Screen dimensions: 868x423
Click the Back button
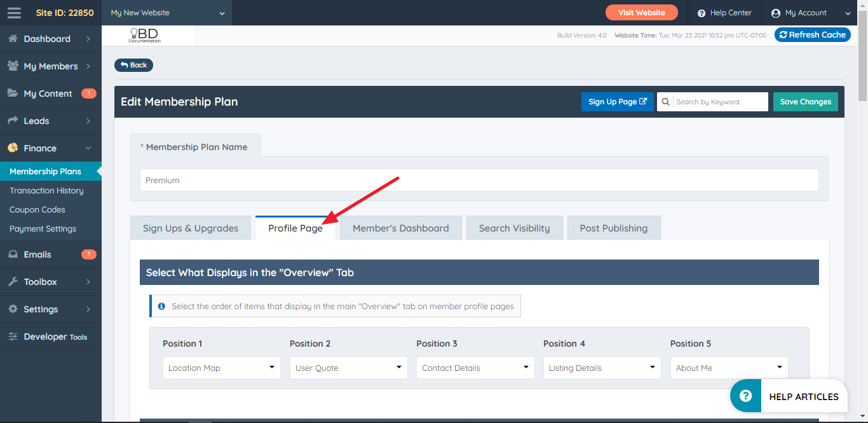pos(133,65)
